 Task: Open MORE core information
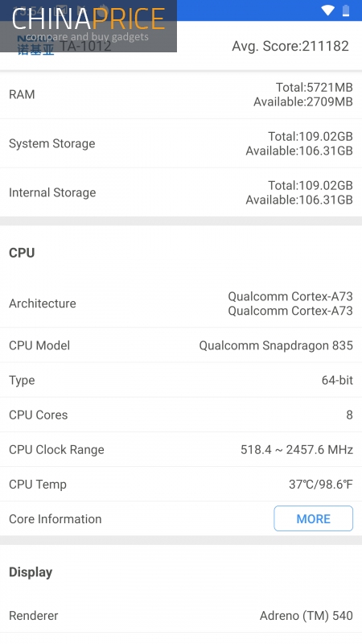click(313, 518)
